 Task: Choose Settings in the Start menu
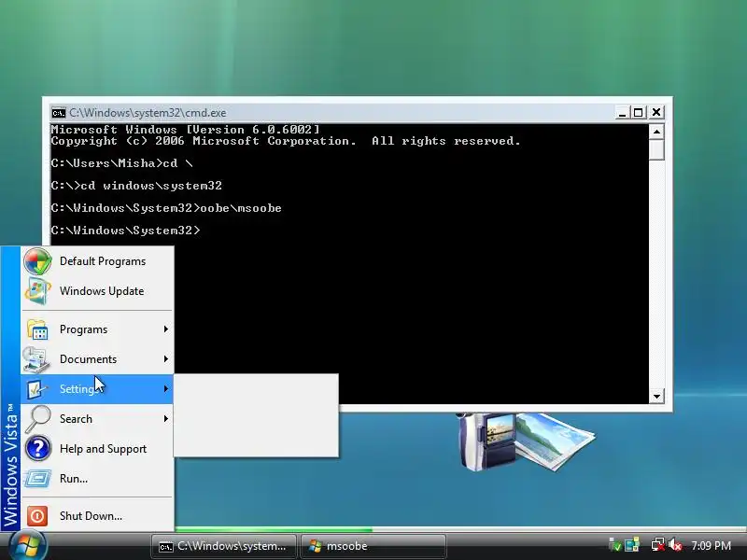click(x=97, y=389)
